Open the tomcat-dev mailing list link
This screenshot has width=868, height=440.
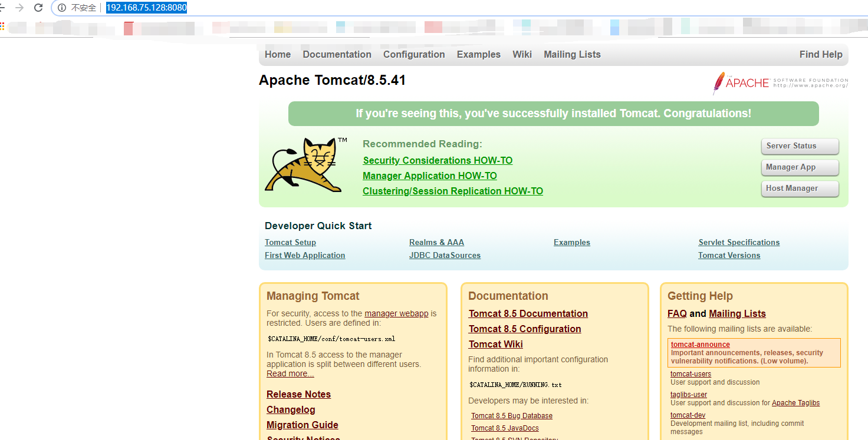coord(688,415)
